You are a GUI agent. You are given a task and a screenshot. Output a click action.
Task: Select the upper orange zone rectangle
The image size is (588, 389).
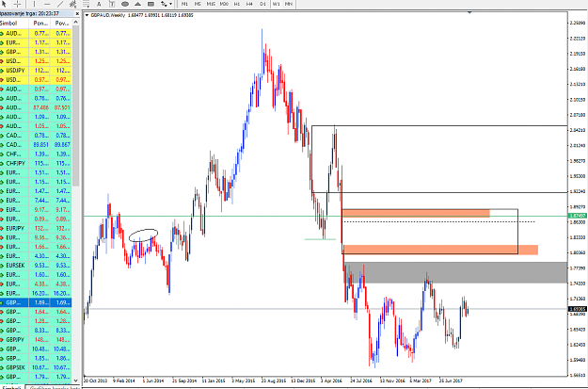(416, 213)
